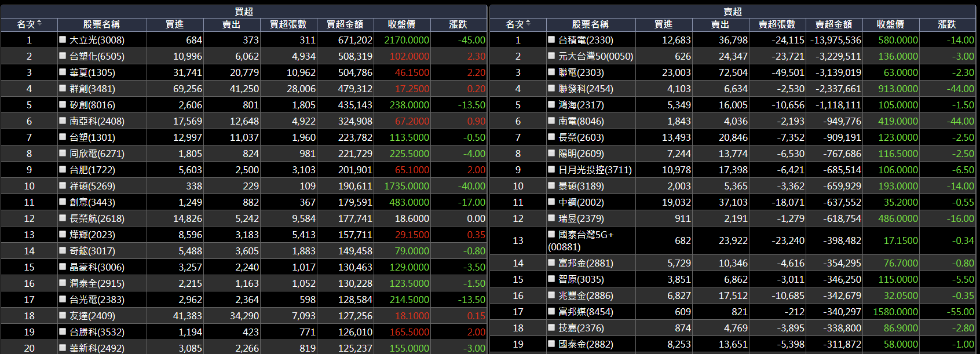Open stock name 景碩(3189)
Screen dimensions: 980x354
[x=581, y=186]
